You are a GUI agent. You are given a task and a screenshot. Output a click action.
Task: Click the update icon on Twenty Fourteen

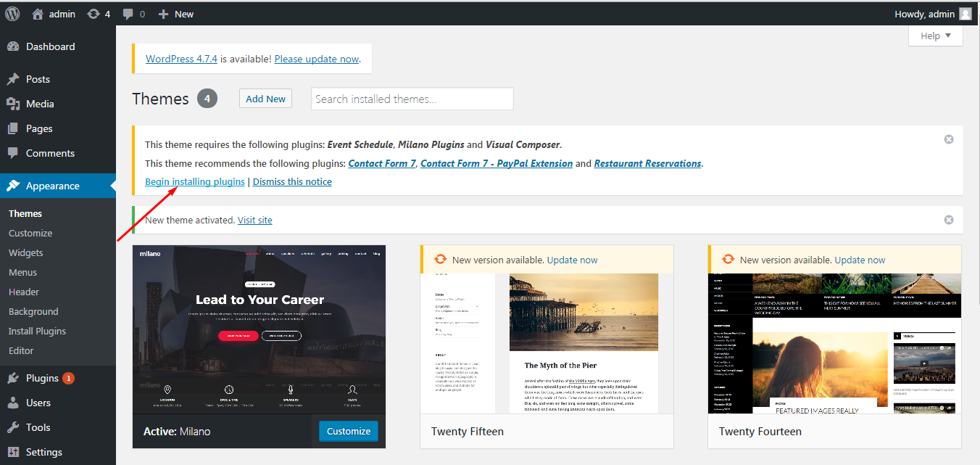click(728, 260)
